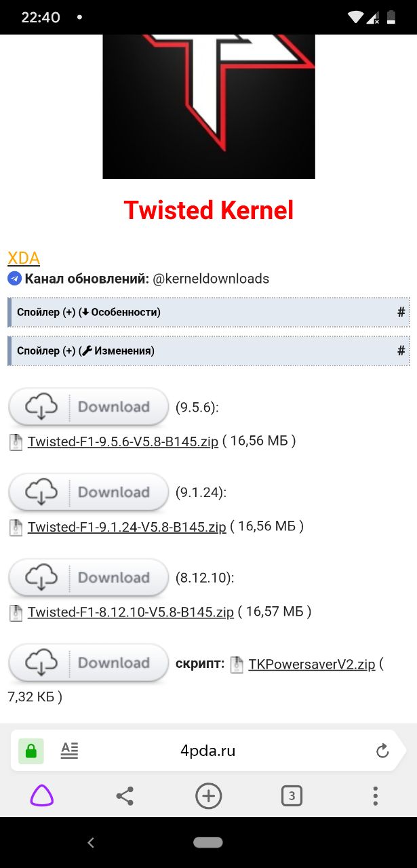Click the # anchor on Изменения spoiler
Image resolution: width=417 pixels, height=868 pixels.
(x=401, y=351)
